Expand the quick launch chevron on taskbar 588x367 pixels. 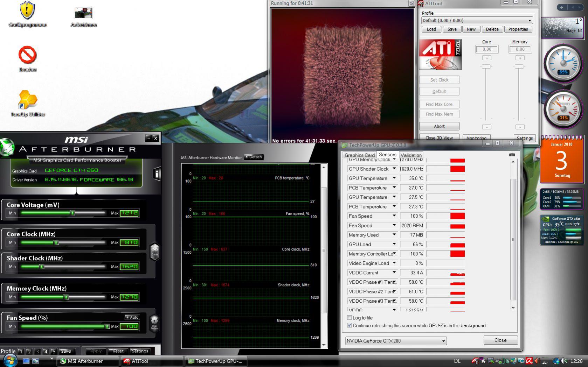tap(51, 359)
